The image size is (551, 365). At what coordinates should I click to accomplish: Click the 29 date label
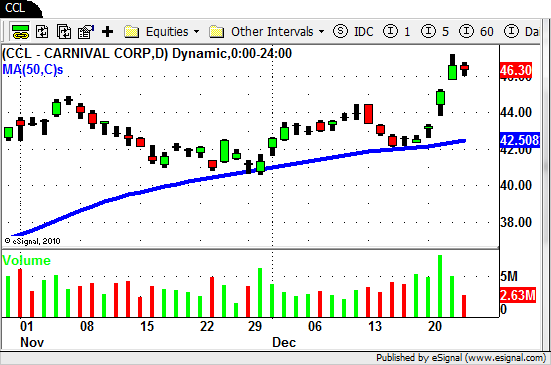pos(255,326)
